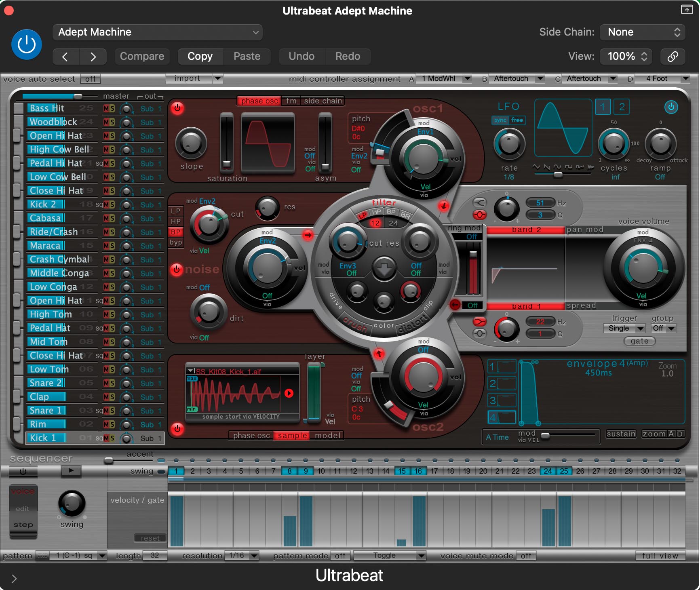Open the Side Chain None dropdown
The height and width of the screenshot is (590, 700).
click(643, 32)
